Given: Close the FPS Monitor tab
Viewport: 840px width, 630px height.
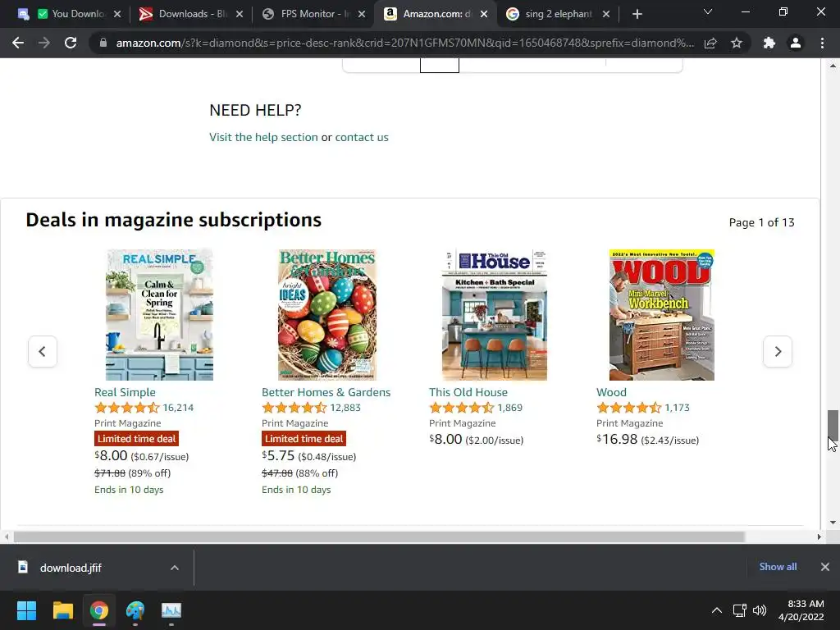Looking at the screenshot, I should [x=362, y=14].
